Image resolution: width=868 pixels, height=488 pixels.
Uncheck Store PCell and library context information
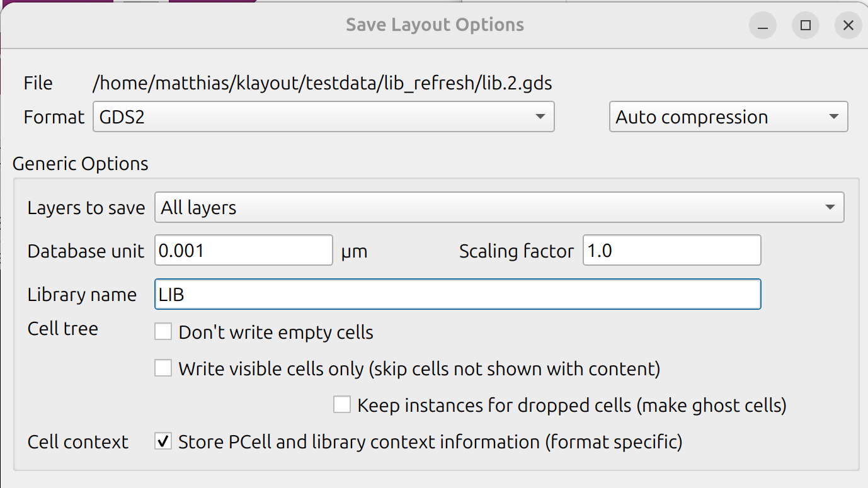tap(164, 442)
